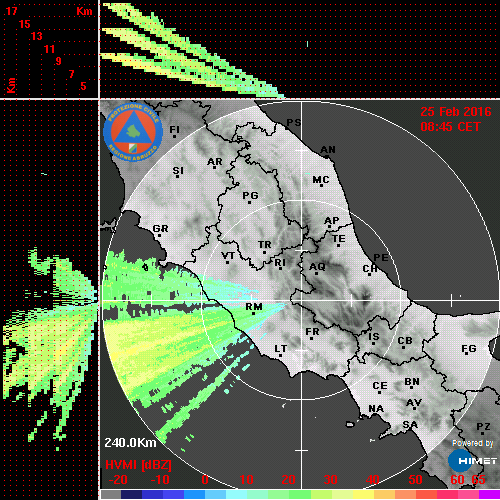Screen dimensions: 500x500
Task: Click the '9' height axis label
Action: tap(59, 61)
